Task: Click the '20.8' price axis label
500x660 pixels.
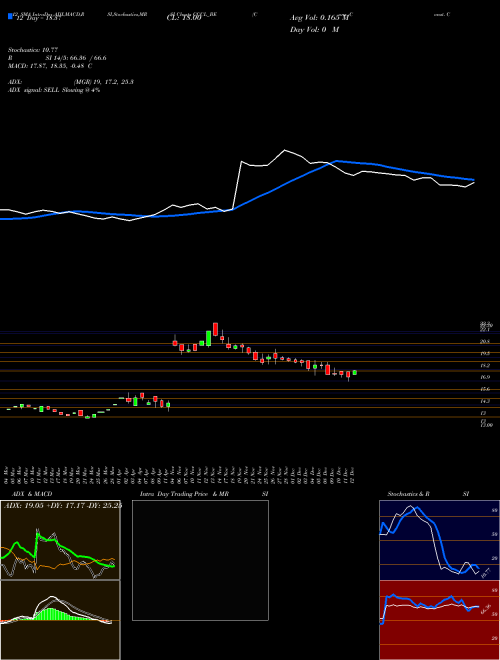Action: [x=485, y=341]
